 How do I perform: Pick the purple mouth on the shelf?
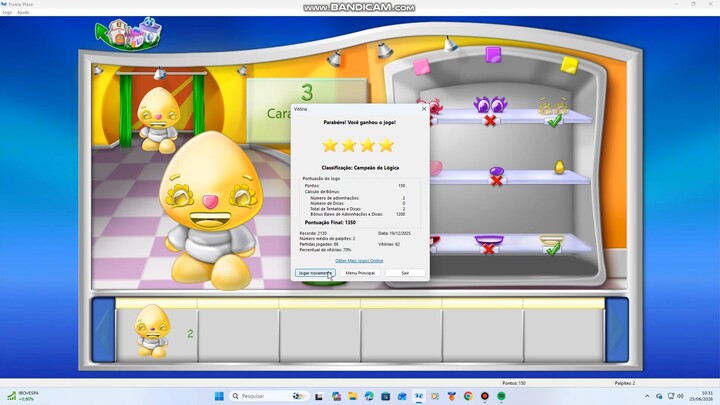[x=489, y=240]
